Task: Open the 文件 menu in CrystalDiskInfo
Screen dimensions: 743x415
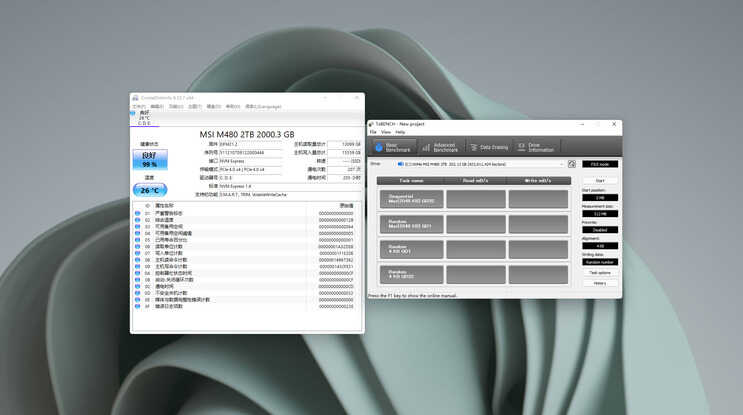Action: (139, 107)
